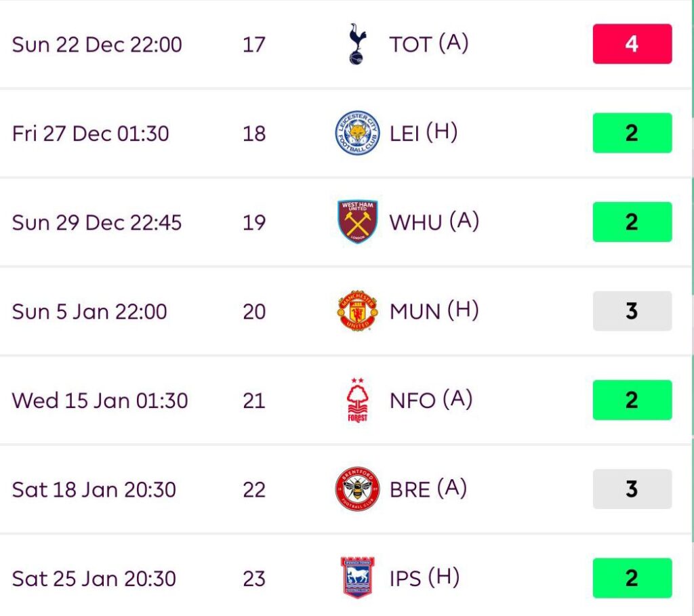Viewport: 694px width, 616px height.
Task: Select the Ipswich Town club badge
Action: pyautogui.click(x=357, y=578)
